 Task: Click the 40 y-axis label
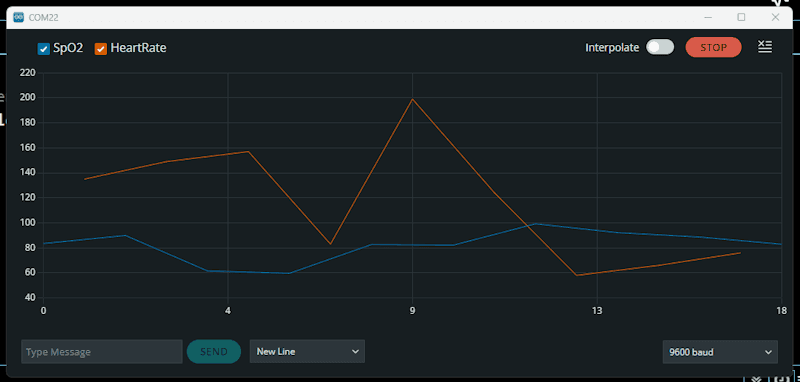[x=29, y=298]
